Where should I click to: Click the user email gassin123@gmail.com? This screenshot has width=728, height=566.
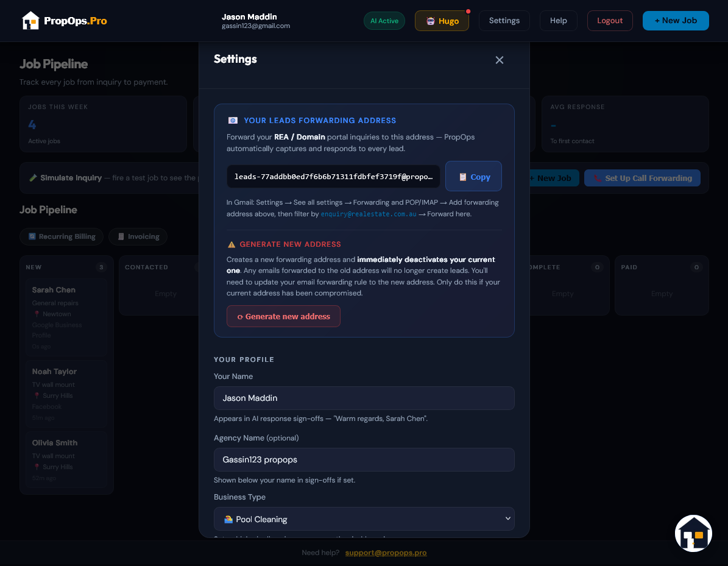pyautogui.click(x=256, y=26)
